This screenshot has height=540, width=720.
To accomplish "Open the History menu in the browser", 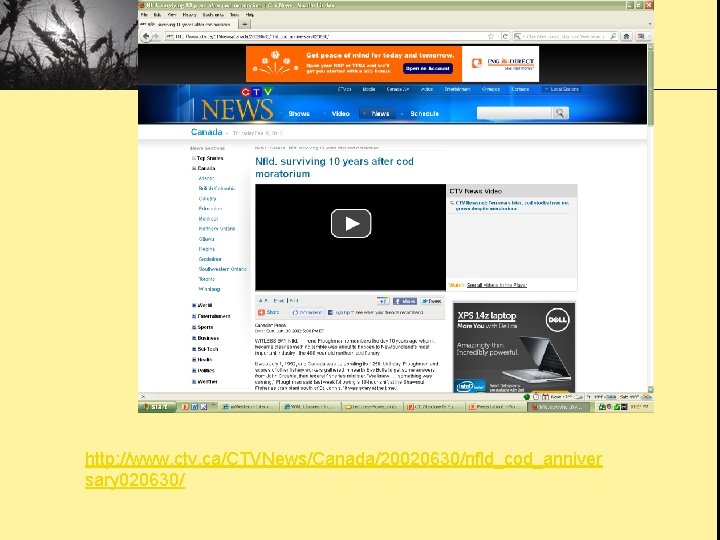I will [x=189, y=15].
